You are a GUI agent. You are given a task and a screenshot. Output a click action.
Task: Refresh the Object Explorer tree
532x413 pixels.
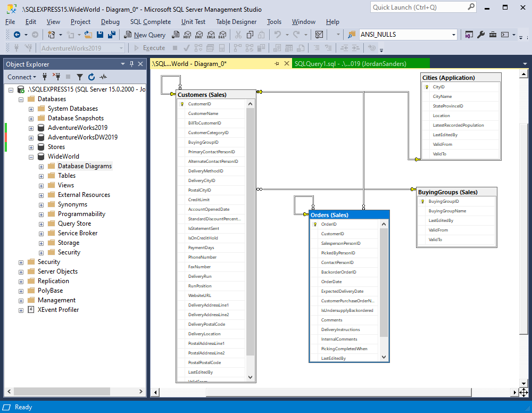pos(92,77)
